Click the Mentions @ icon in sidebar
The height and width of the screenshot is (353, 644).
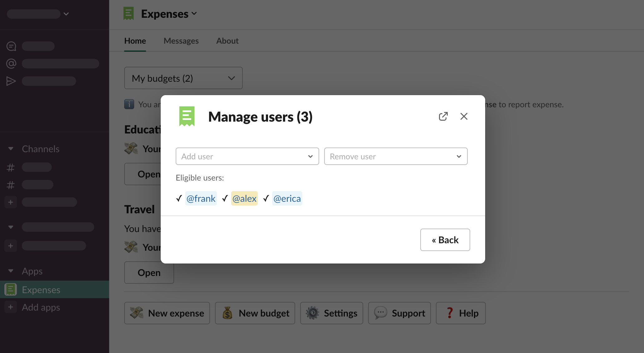(x=11, y=64)
